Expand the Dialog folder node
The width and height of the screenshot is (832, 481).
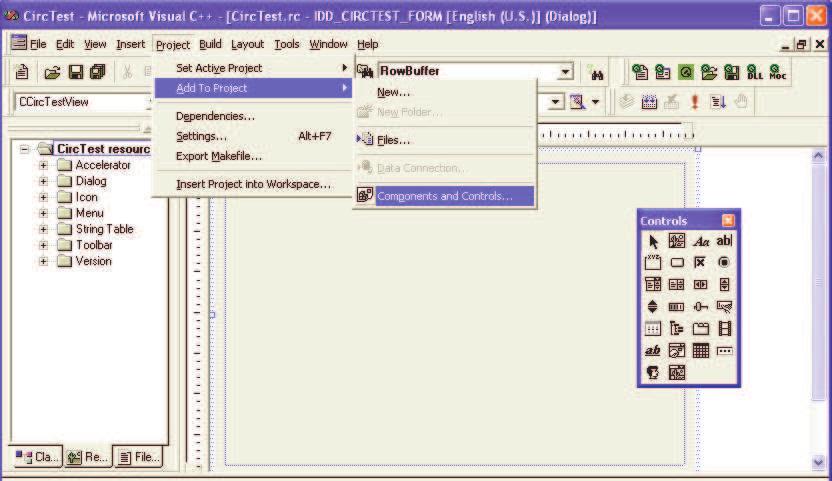coord(44,181)
